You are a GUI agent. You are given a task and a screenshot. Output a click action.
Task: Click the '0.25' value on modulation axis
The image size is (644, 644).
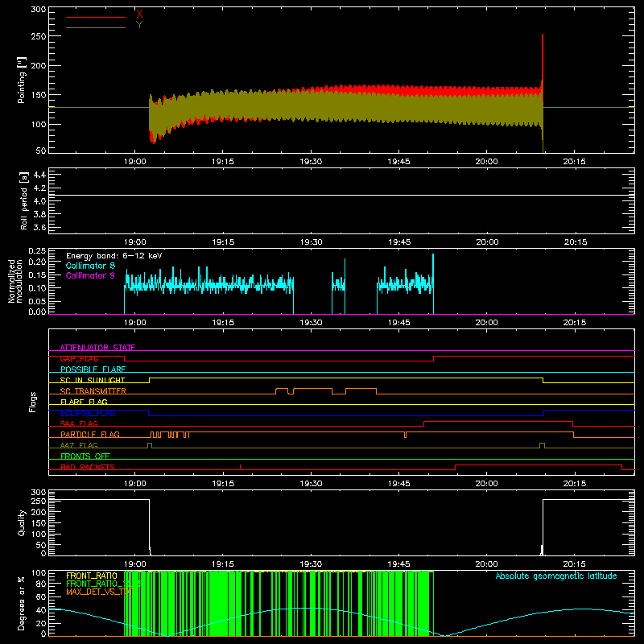tap(37, 251)
